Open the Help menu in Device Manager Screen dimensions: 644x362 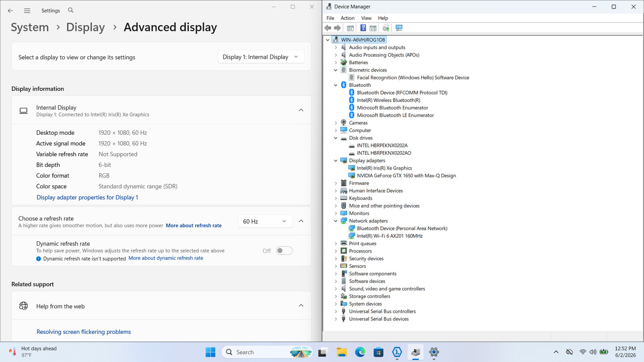(x=383, y=18)
